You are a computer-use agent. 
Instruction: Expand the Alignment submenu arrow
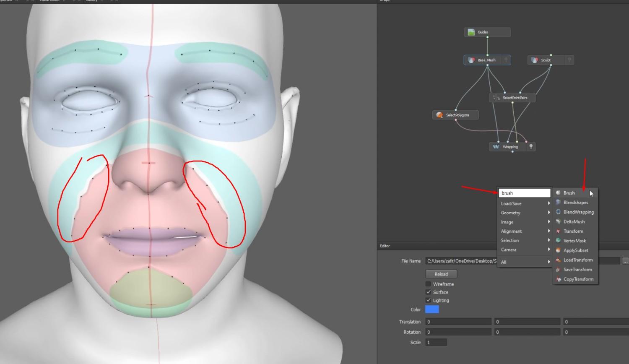(x=548, y=231)
